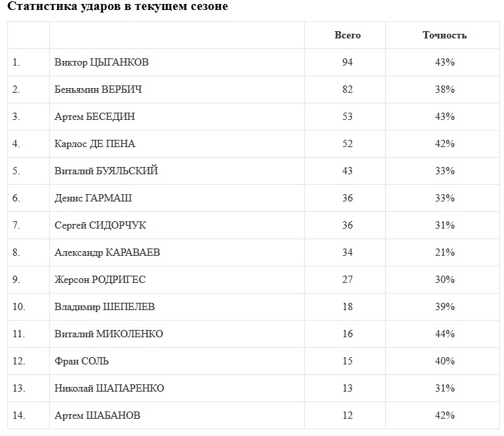Click the 'Всего' column header
Viewport: 504px width, 436px height.
click(347, 35)
